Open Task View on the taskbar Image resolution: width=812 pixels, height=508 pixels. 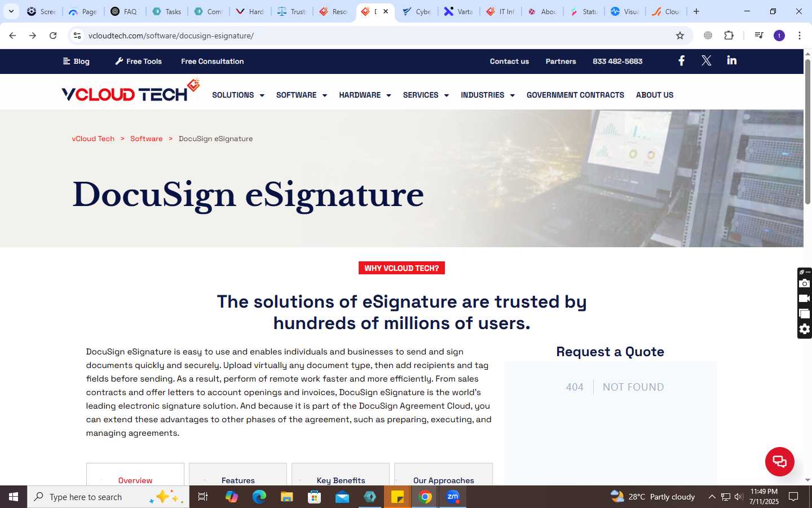(x=203, y=497)
